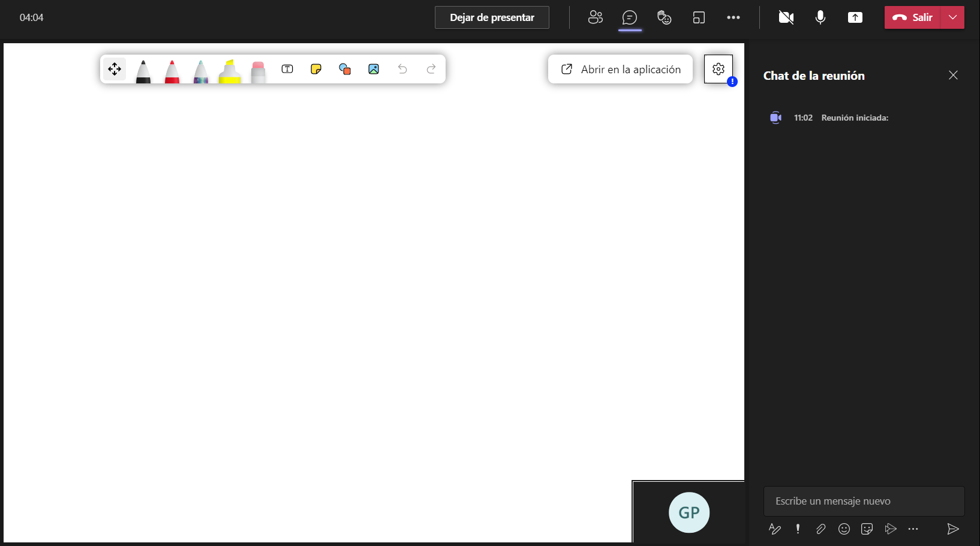Select the yellow highlighter tool
The image size is (980, 546).
tap(230, 71)
